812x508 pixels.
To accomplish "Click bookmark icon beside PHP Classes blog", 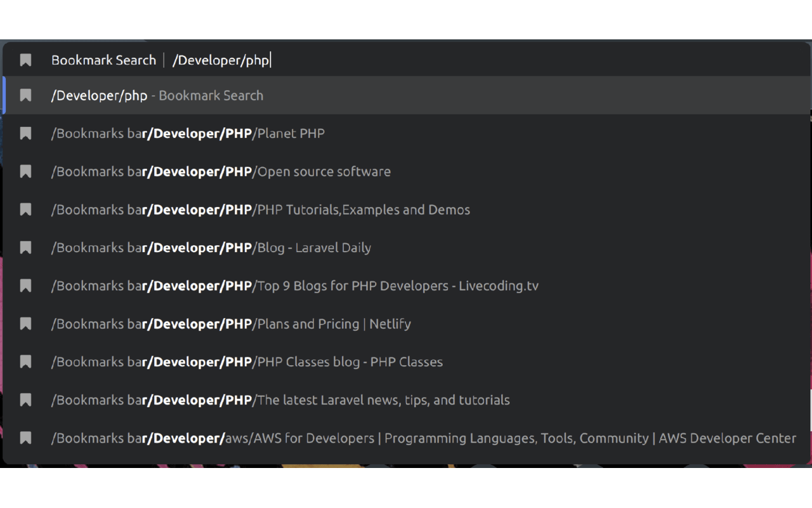I will point(25,362).
